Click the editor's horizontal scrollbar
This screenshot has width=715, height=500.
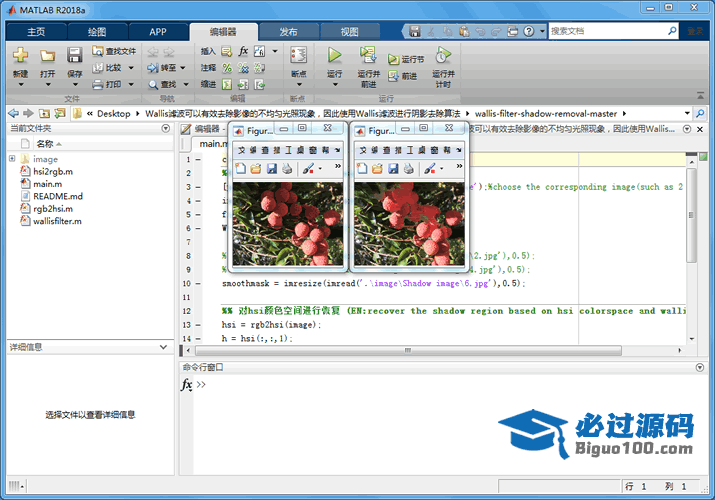click(x=400, y=350)
